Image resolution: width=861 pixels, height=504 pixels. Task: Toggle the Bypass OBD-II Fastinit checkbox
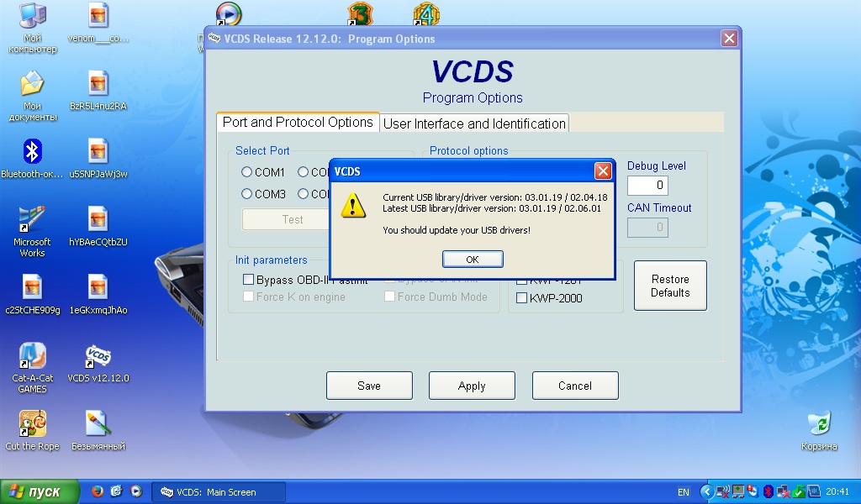point(249,280)
